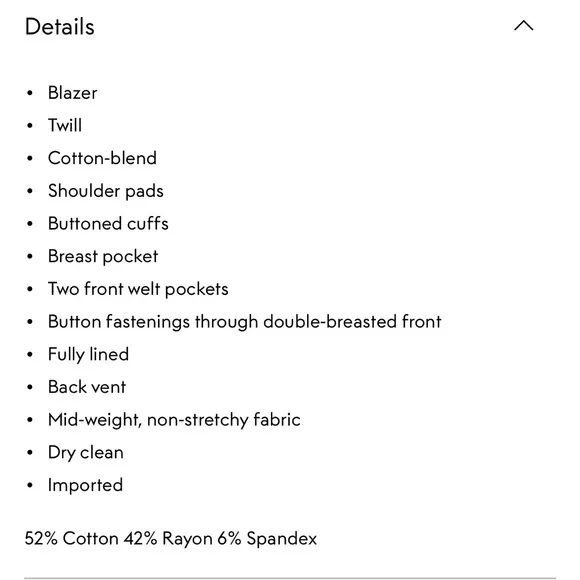The width and height of the screenshot is (580, 580).
Task: Click the 52% Cotton composition text
Action: (71, 538)
